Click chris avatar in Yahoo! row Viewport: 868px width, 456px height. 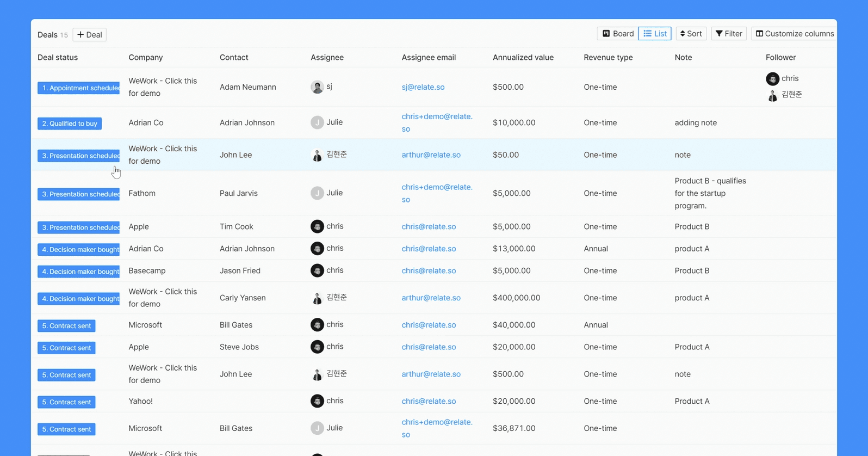[317, 401]
